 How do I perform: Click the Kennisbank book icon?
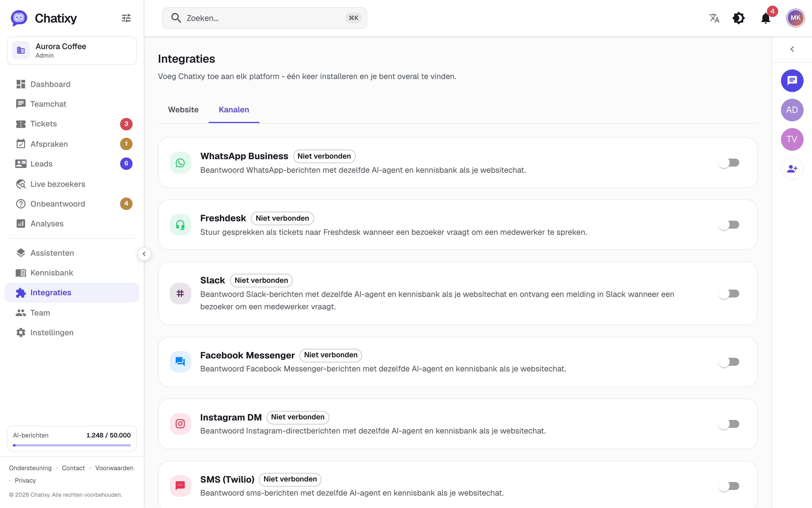point(21,273)
